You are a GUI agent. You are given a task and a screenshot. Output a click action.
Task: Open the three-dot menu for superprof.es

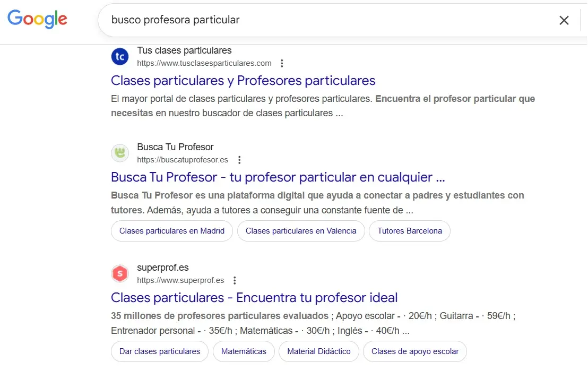tap(234, 280)
